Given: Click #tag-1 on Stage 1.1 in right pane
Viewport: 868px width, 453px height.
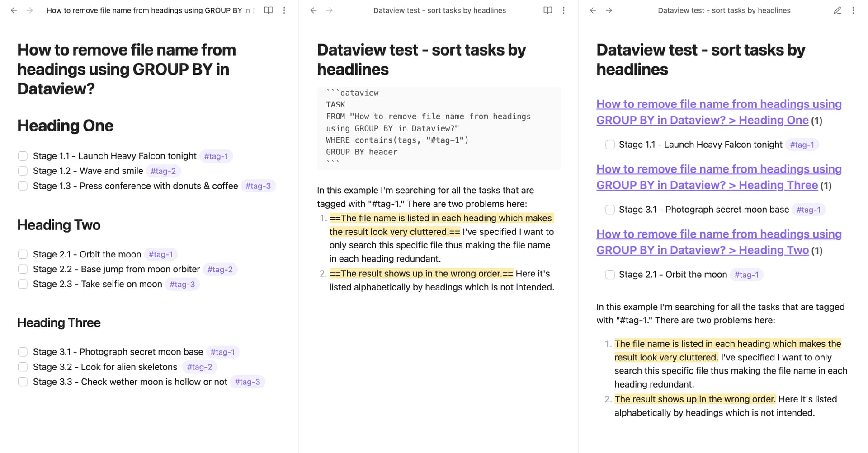Looking at the screenshot, I should (x=802, y=145).
